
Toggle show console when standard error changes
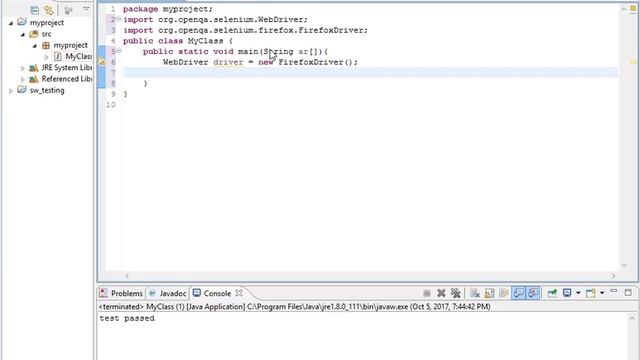click(x=533, y=293)
